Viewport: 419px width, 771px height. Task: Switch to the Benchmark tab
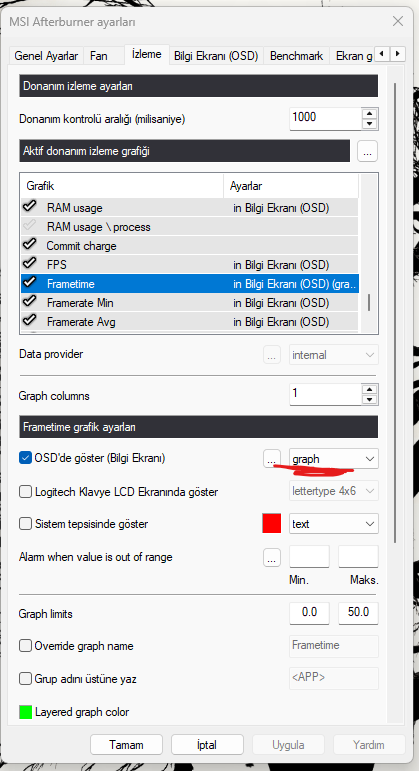[x=296, y=56]
